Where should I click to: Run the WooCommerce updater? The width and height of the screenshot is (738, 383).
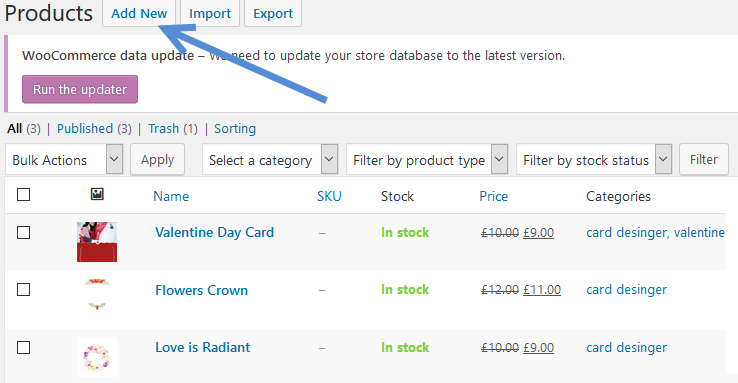(80, 89)
